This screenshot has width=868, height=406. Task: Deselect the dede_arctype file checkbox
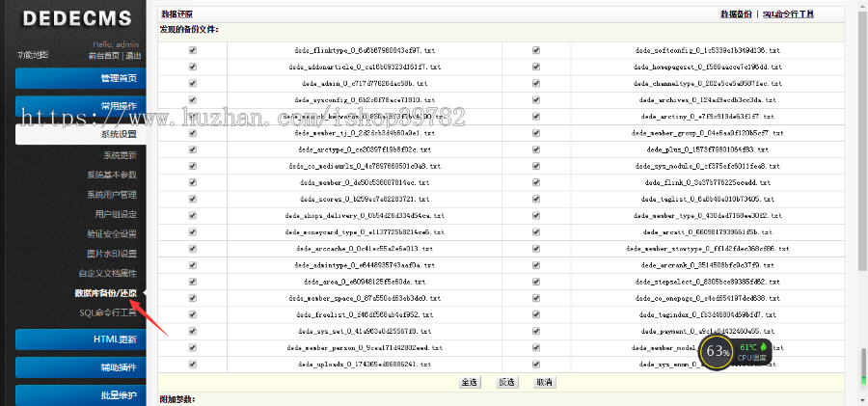[192, 149]
